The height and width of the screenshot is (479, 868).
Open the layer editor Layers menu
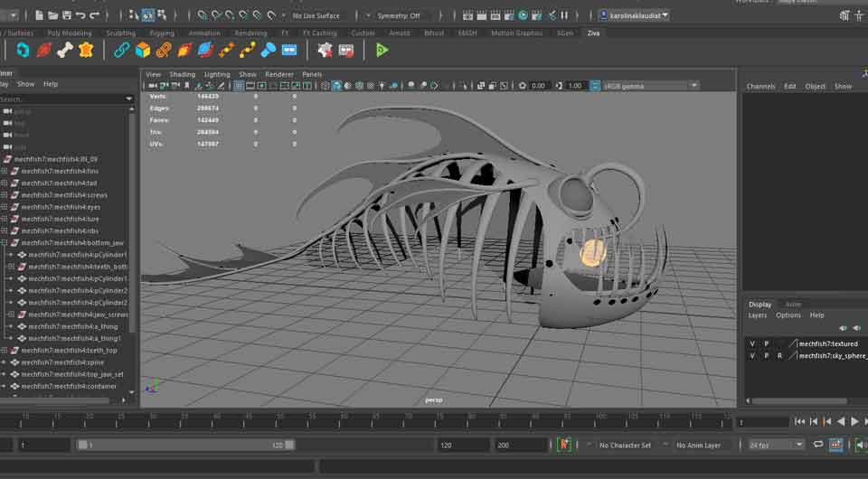pyautogui.click(x=758, y=315)
